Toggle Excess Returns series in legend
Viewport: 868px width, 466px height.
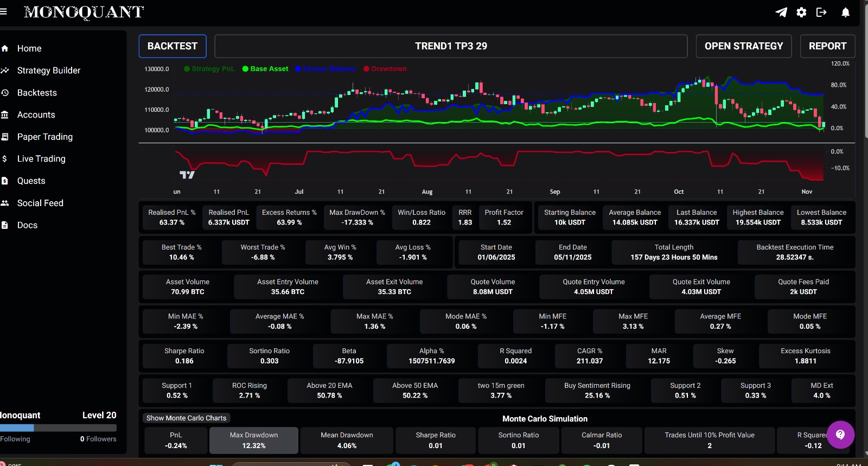[325, 69]
